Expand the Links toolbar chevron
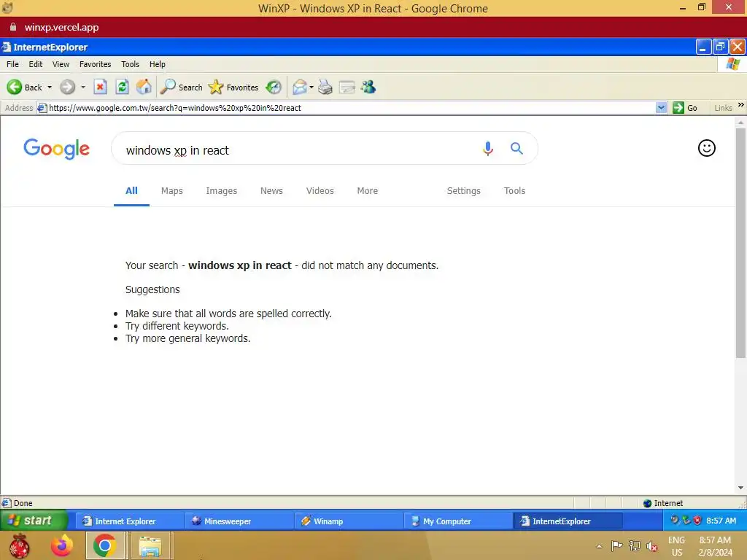Viewport: 747px width, 560px height. 741,105
